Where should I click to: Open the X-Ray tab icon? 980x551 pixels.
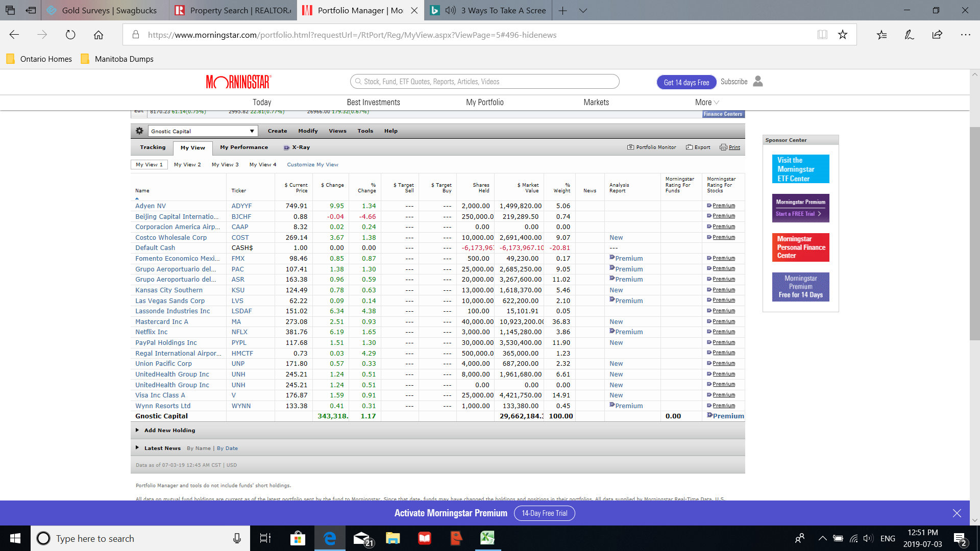286,147
